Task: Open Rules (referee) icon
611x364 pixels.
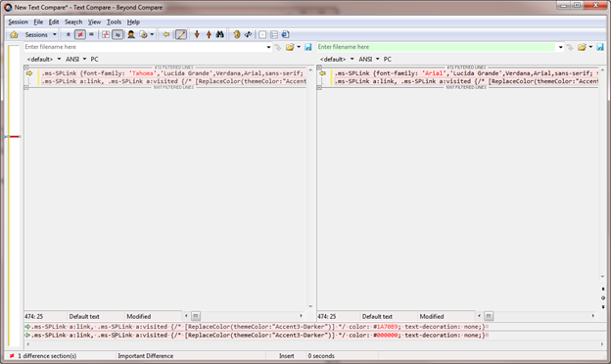Action: (131, 34)
